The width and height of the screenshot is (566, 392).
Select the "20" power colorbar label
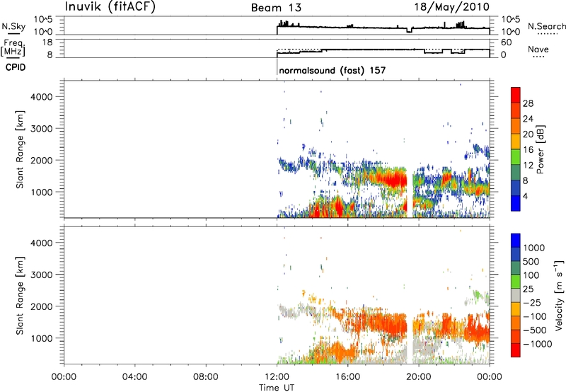528,134
